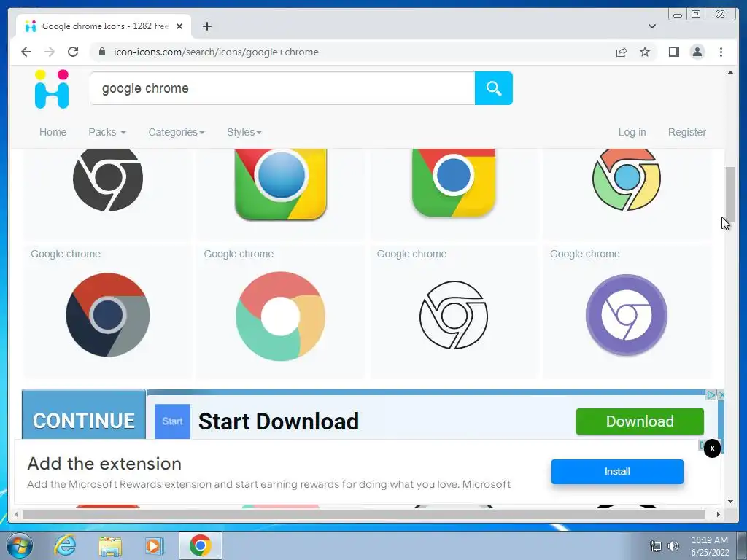
Task: Open the browser side panel icon
Action: [673, 52]
